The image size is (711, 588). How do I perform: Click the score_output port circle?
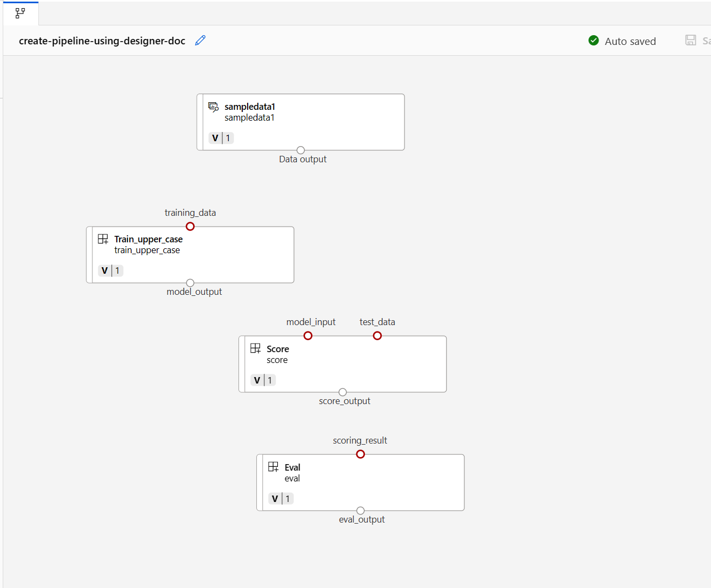(x=342, y=392)
